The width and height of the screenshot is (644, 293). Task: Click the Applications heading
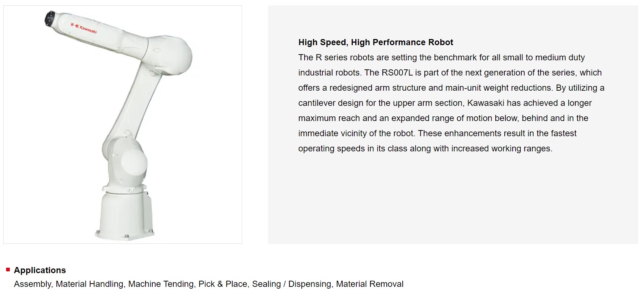[40, 270]
